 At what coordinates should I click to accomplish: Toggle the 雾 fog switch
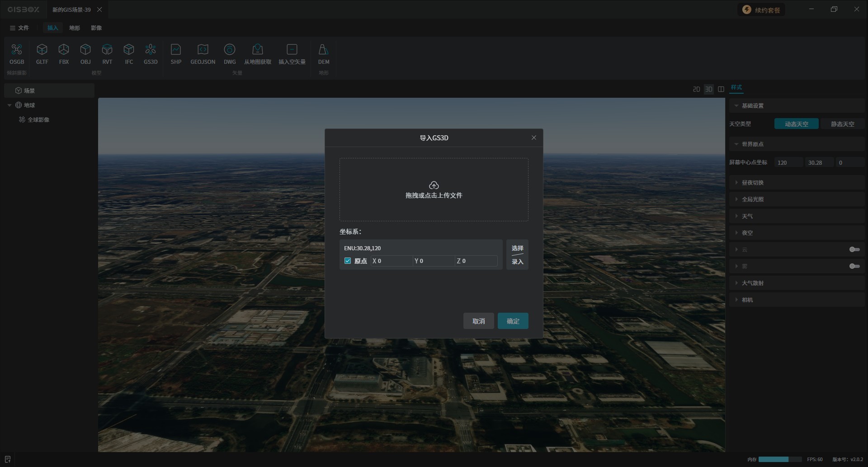(x=854, y=266)
